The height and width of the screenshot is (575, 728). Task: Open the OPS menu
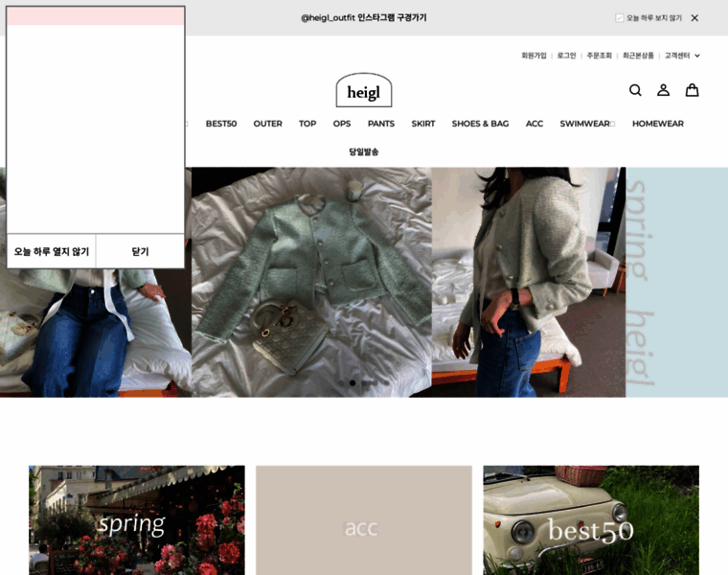click(x=342, y=124)
